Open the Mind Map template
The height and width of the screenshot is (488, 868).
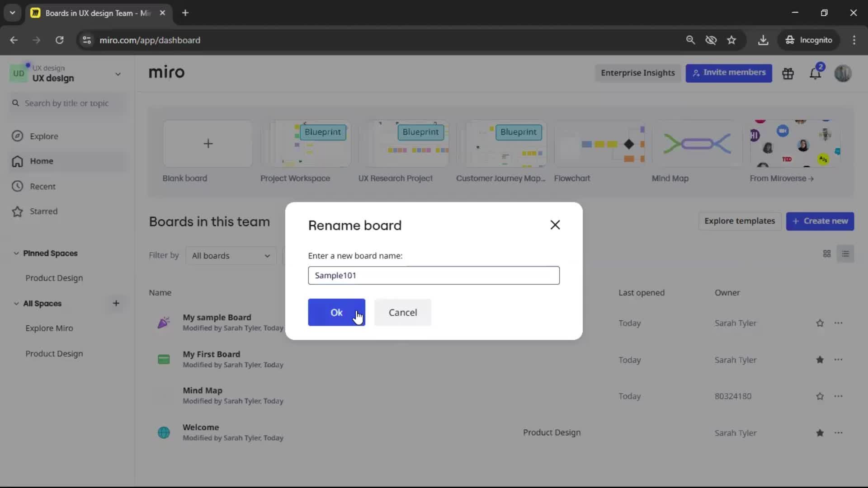[697, 144]
